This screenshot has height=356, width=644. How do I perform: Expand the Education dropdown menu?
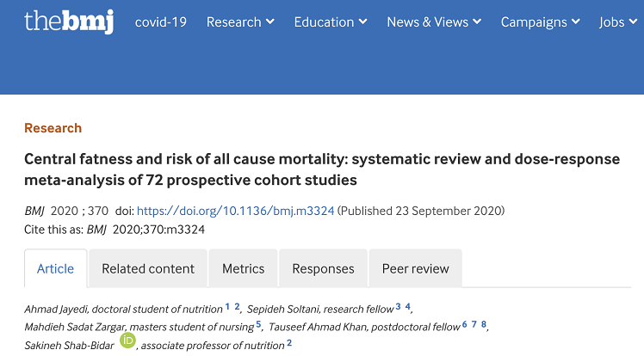click(331, 22)
